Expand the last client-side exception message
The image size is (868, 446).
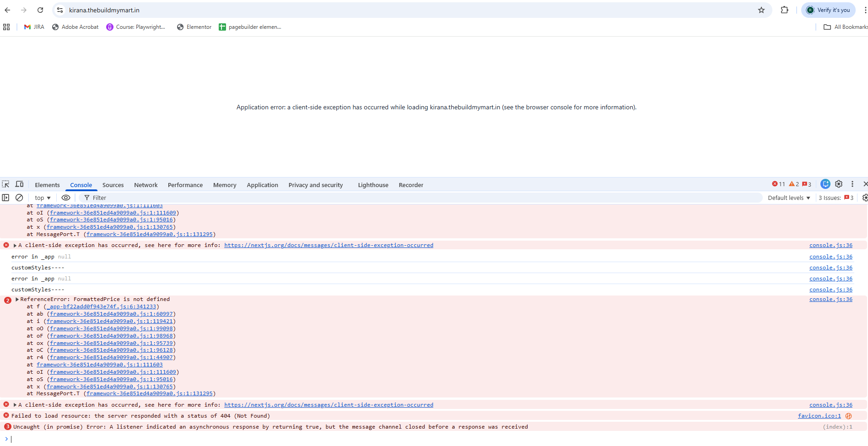point(15,405)
